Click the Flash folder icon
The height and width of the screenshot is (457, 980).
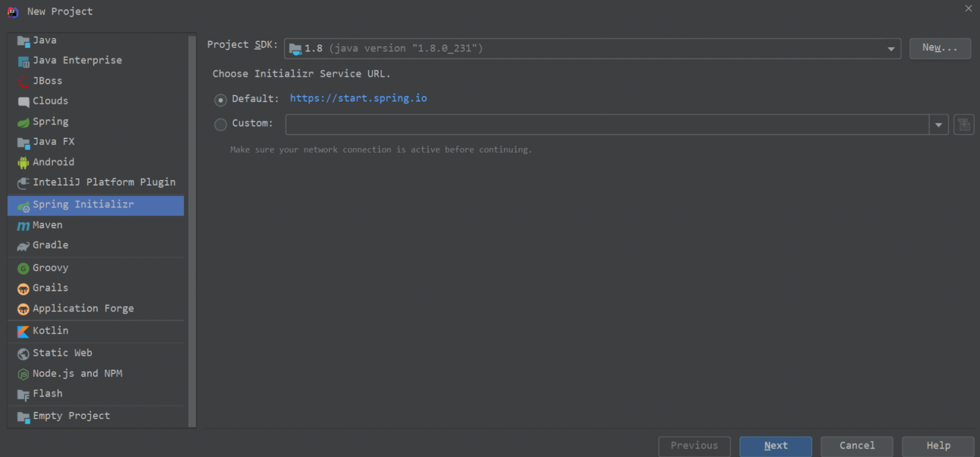(x=23, y=394)
